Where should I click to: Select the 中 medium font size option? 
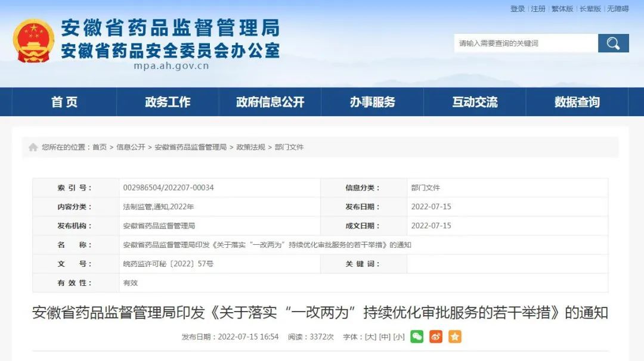[x=385, y=337]
